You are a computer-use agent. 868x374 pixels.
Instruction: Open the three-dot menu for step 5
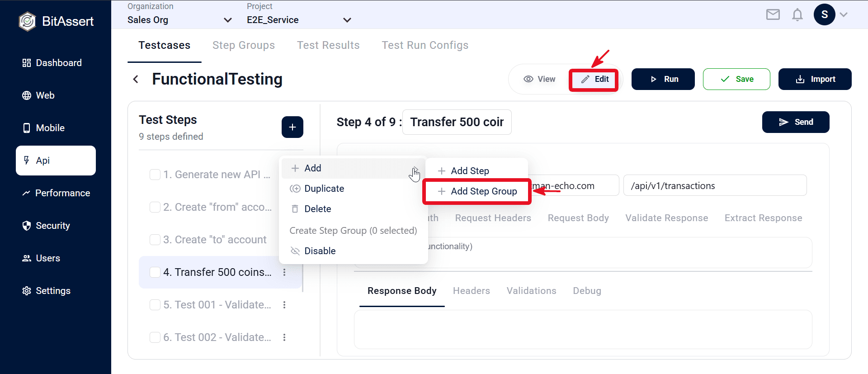(284, 305)
